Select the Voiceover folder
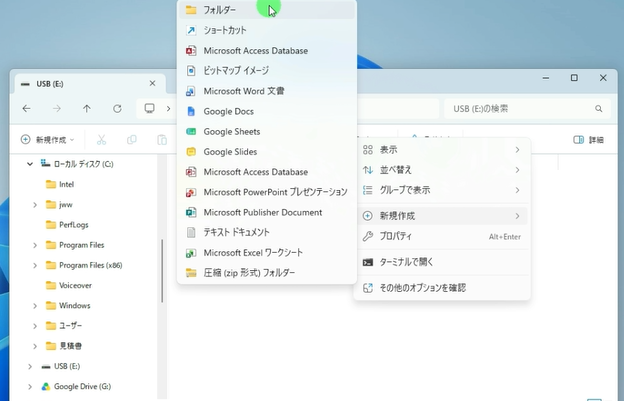Image resolution: width=624 pixels, height=401 pixels. (68, 285)
